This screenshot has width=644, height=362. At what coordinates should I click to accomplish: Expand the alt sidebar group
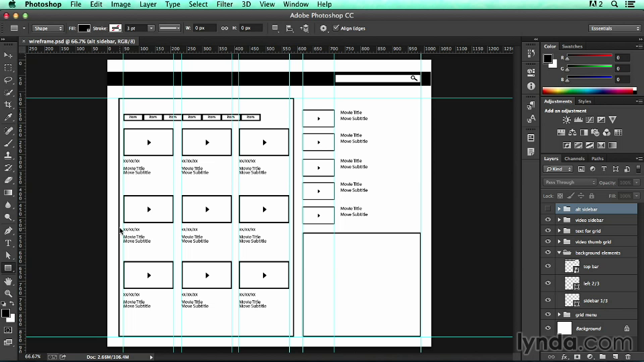coord(559,209)
